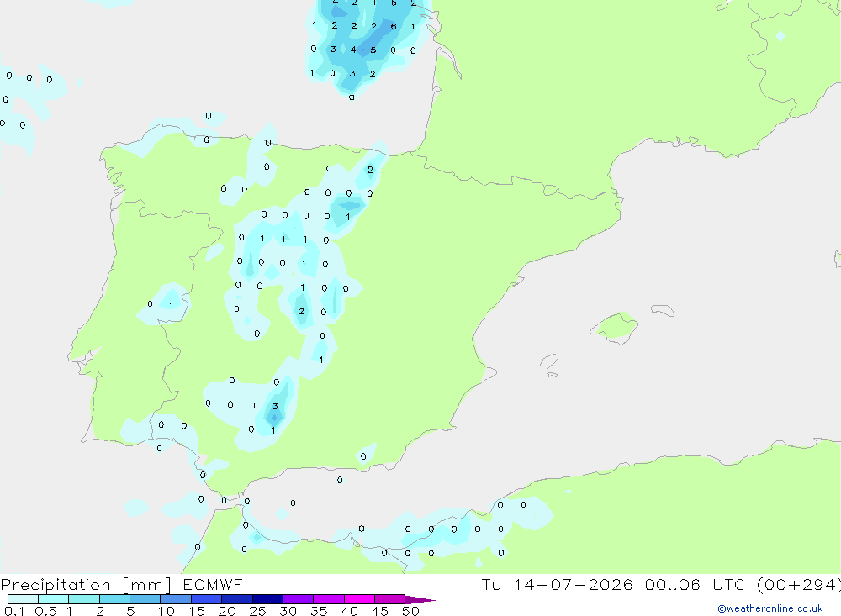Viewport: 841px width, 616px height.
Task: Click the '30' legend label
Action: (x=288, y=611)
